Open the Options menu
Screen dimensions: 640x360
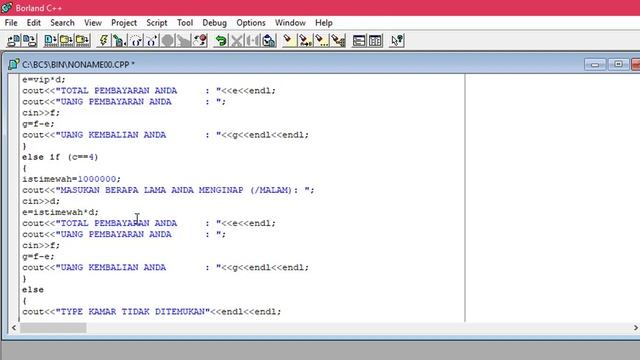tap(251, 23)
